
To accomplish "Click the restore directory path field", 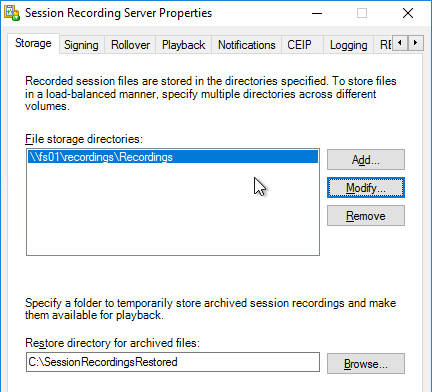I will click(x=173, y=362).
